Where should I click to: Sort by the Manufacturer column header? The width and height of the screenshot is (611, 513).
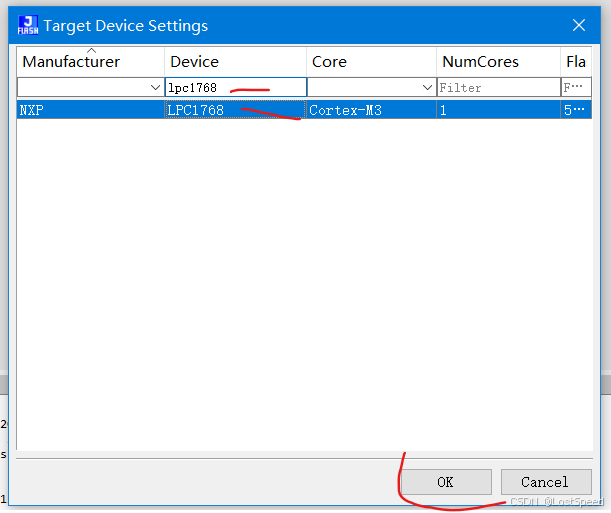[90, 62]
